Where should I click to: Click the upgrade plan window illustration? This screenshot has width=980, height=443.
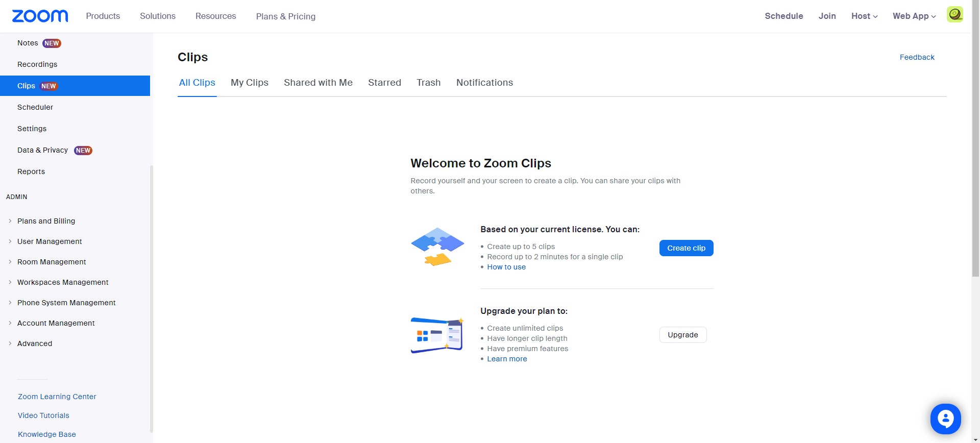coord(437,335)
